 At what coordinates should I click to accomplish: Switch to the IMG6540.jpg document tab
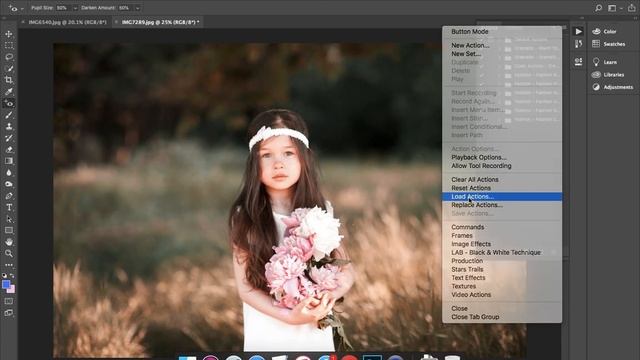(67, 22)
